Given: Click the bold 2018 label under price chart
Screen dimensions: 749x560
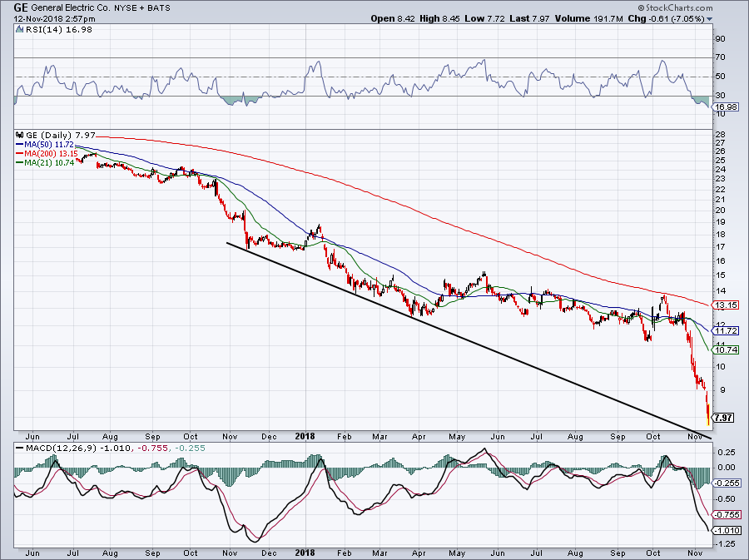Looking at the screenshot, I should pos(304,434).
